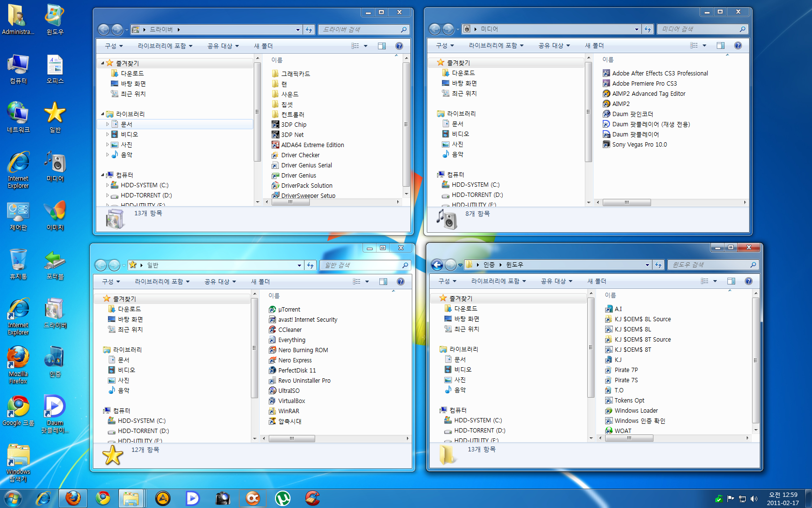Click the Start button on the taskbar
Screen dimensions: 812x508
pos(13,498)
